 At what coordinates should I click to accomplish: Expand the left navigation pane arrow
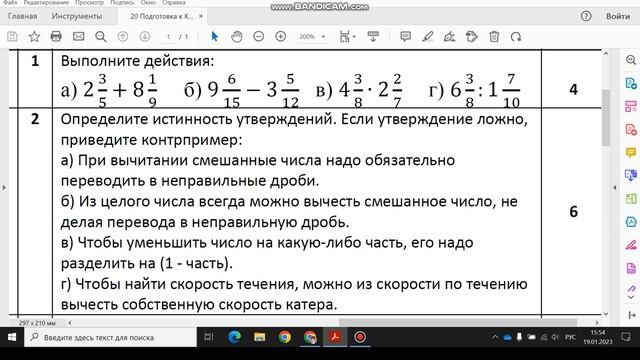4,188
